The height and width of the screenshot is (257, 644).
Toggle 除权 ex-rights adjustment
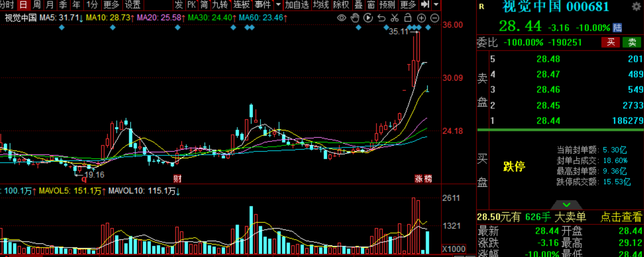coord(341,5)
